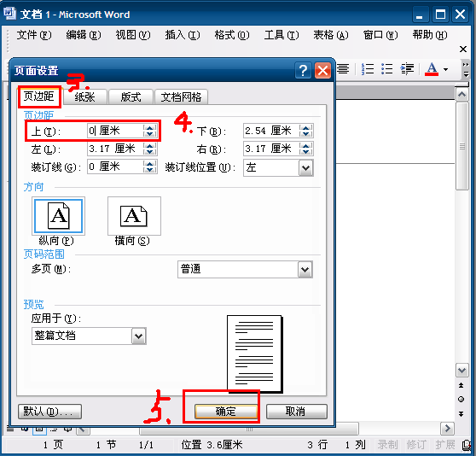This screenshot has width=476, height=456.
Task: Open the 格式 menu
Action: 232,35
